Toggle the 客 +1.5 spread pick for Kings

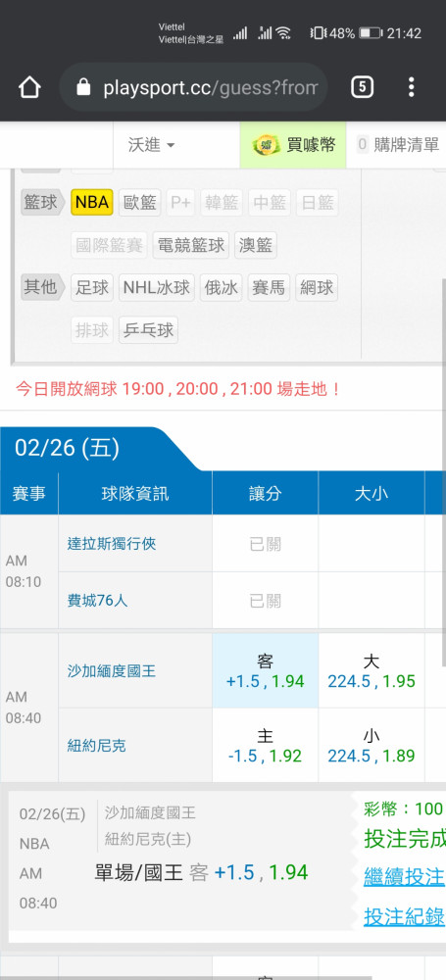(x=266, y=670)
